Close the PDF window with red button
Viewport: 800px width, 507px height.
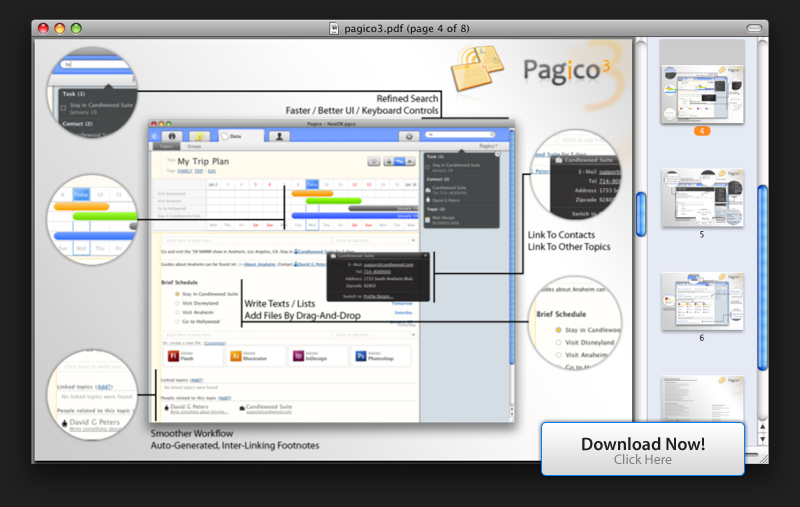(43, 29)
